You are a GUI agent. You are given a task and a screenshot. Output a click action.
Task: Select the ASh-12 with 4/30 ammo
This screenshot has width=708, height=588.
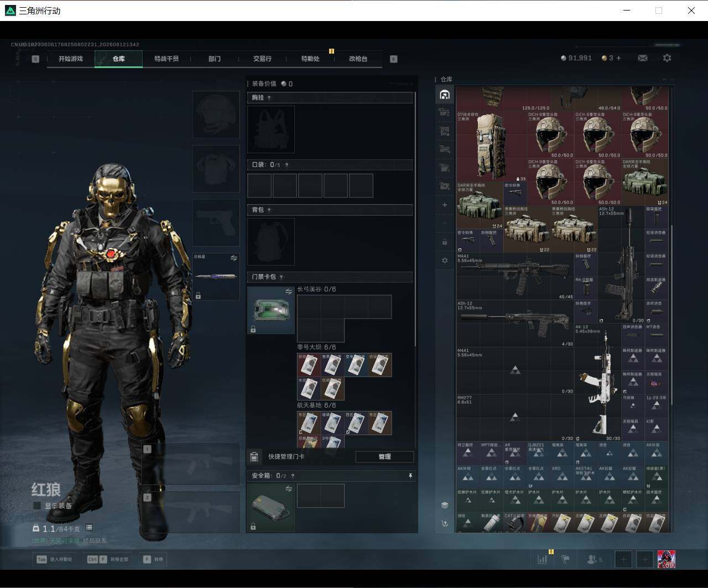point(515,324)
